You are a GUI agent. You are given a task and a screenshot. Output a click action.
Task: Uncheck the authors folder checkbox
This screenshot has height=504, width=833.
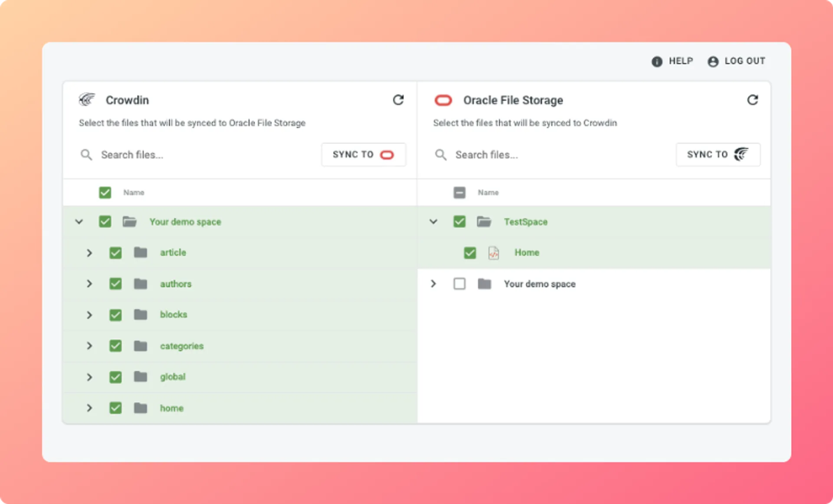pyautogui.click(x=115, y=284)
